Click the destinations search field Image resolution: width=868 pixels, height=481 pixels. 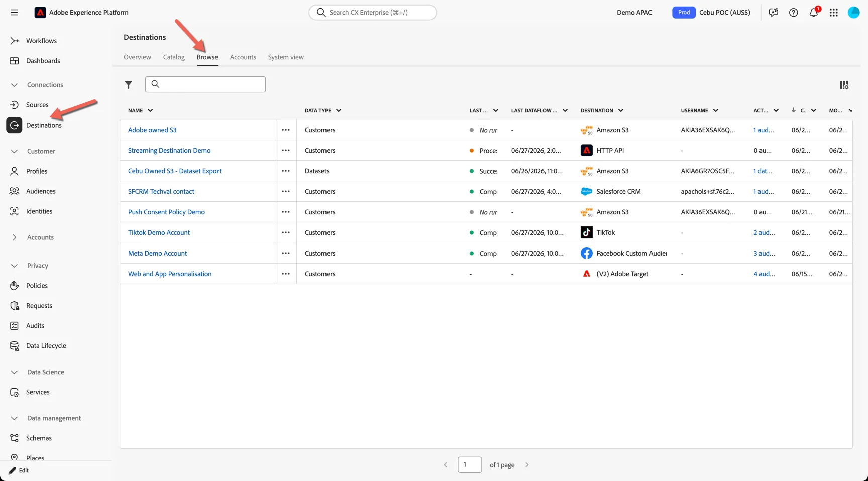[x=205, y=84]
